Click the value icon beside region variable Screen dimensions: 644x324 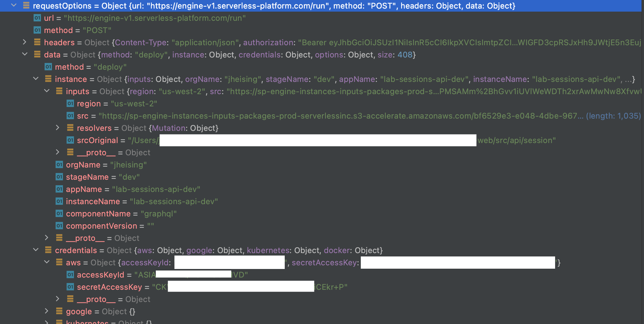click(70, 104)
